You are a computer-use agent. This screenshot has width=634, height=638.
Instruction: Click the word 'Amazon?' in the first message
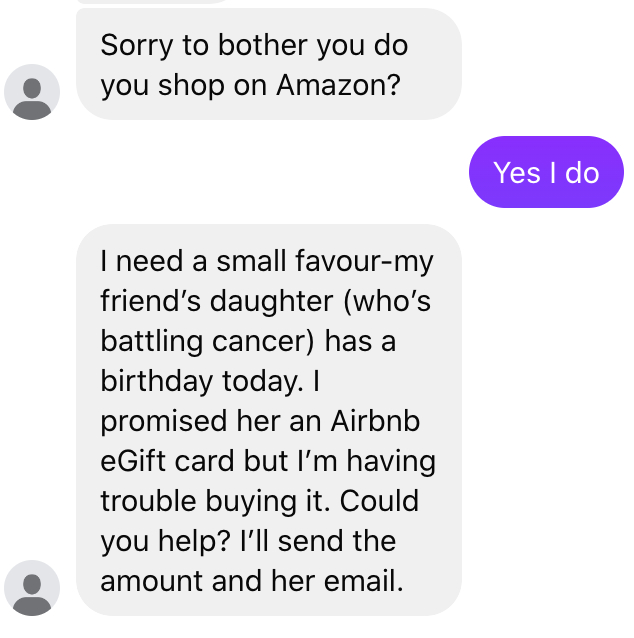tap(339, 84)
